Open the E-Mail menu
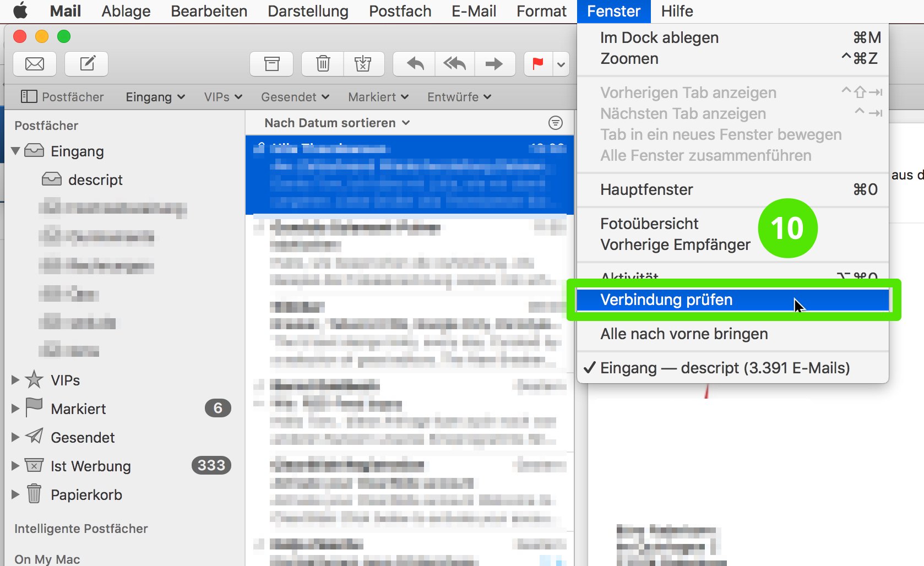The height and width of the screenshot is (566, 924). 474,11
